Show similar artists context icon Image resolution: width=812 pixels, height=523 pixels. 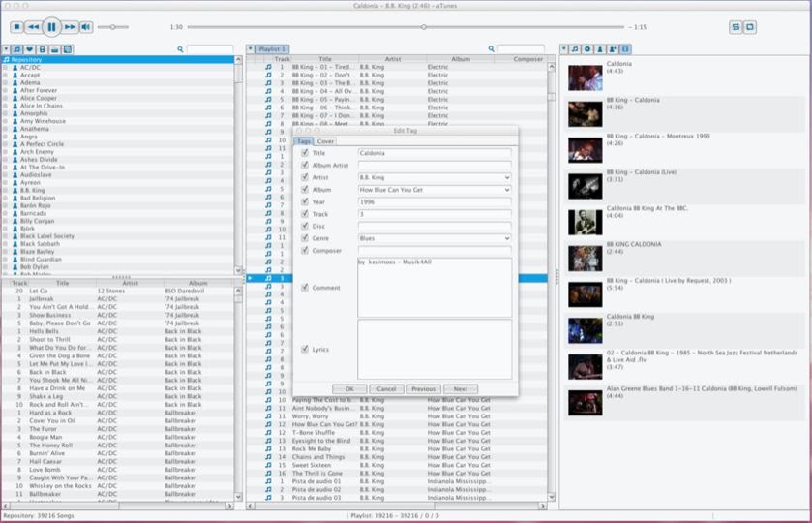pos(612,48)
